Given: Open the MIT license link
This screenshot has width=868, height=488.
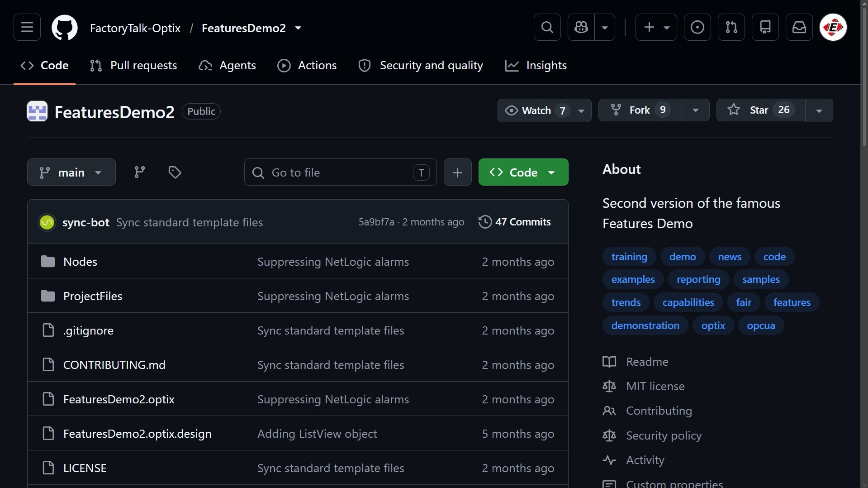Looking at the screenshot, I should pyautogui.click(x=655, y=386).
